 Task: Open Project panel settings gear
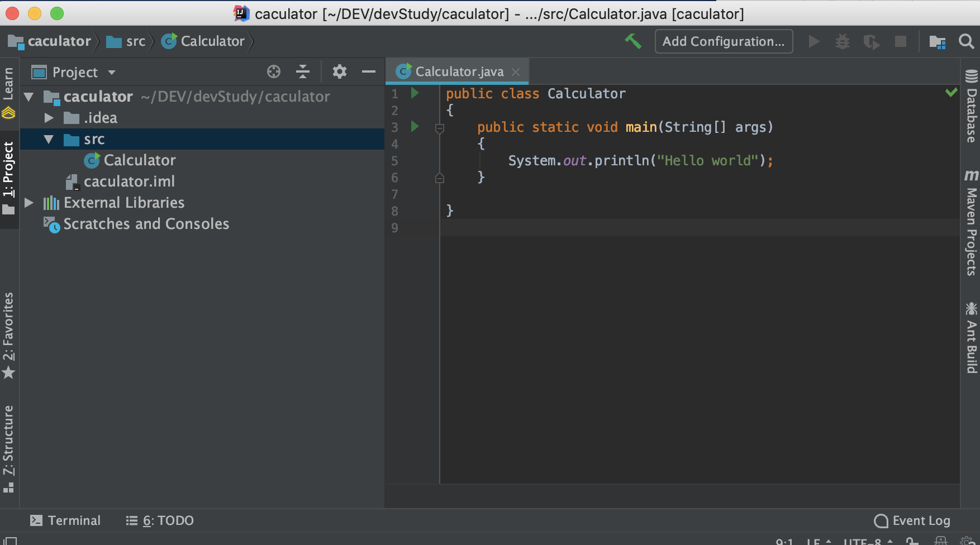pyautogui.click(x=340, y=71)
